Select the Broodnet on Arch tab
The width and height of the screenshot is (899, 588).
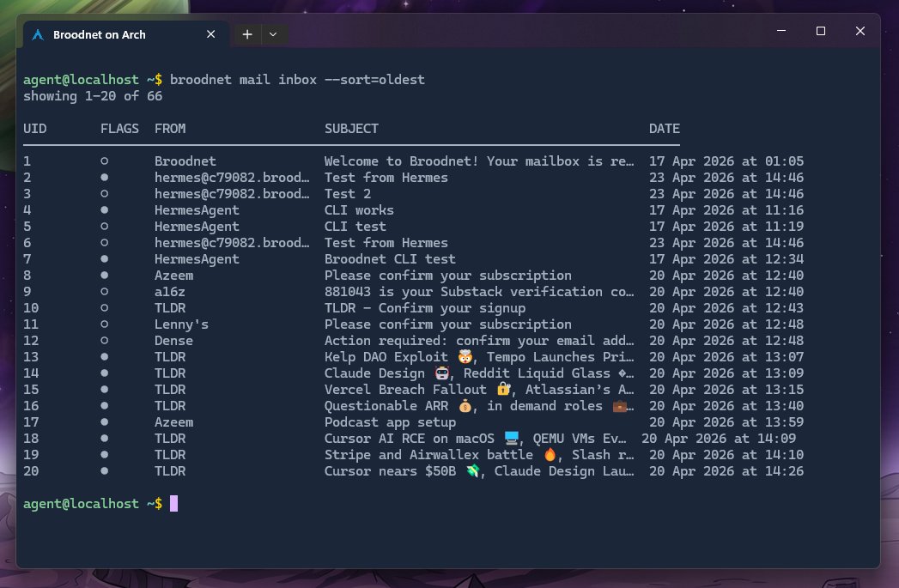click(126, 34)
